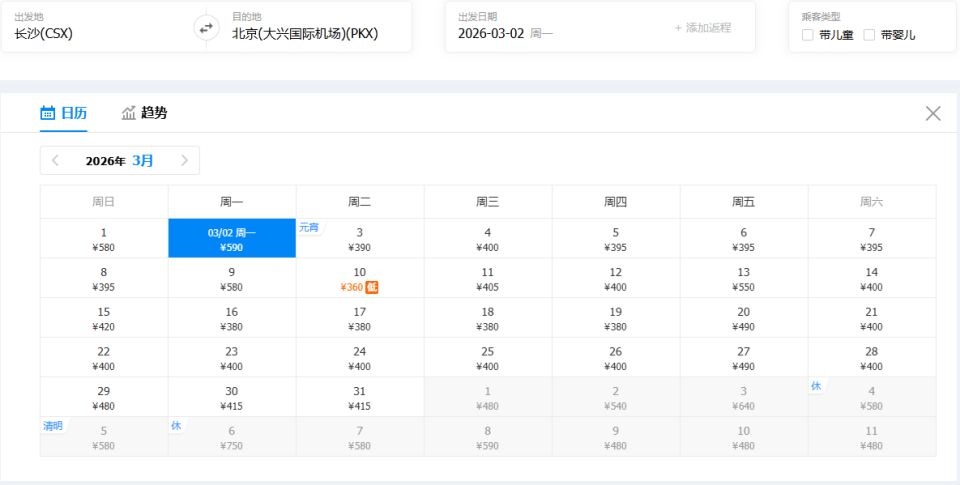Select highlighted 03/02 周一 ¥590 cell
Image resolution: width=960 pixels, height=485 pixels.
pyautogui.click(x=232, y=238)
